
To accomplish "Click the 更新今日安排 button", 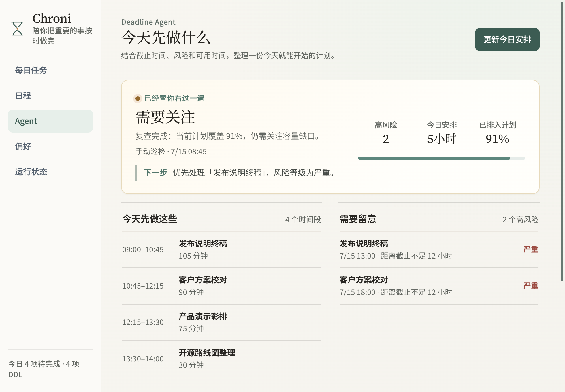I will point(507,39).
